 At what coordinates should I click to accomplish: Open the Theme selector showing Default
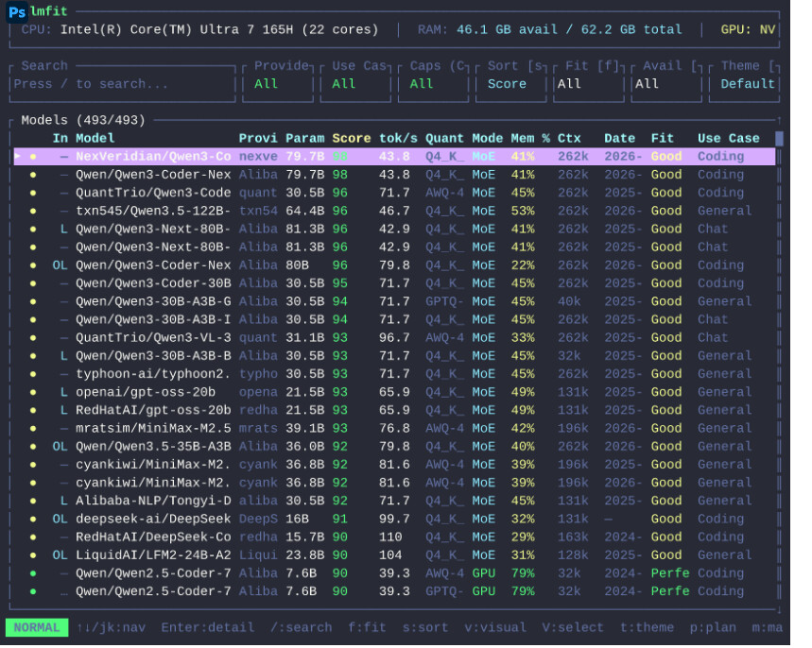click(745, 84)
